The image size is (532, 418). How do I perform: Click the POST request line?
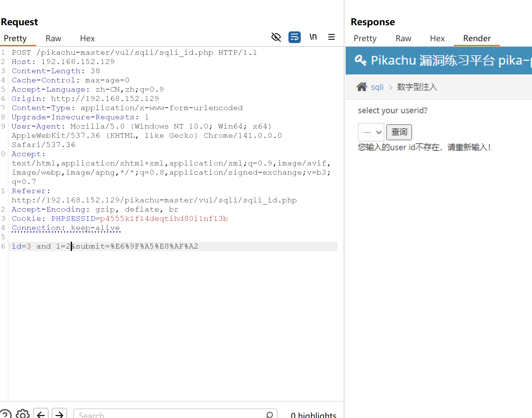coord(134,53)
